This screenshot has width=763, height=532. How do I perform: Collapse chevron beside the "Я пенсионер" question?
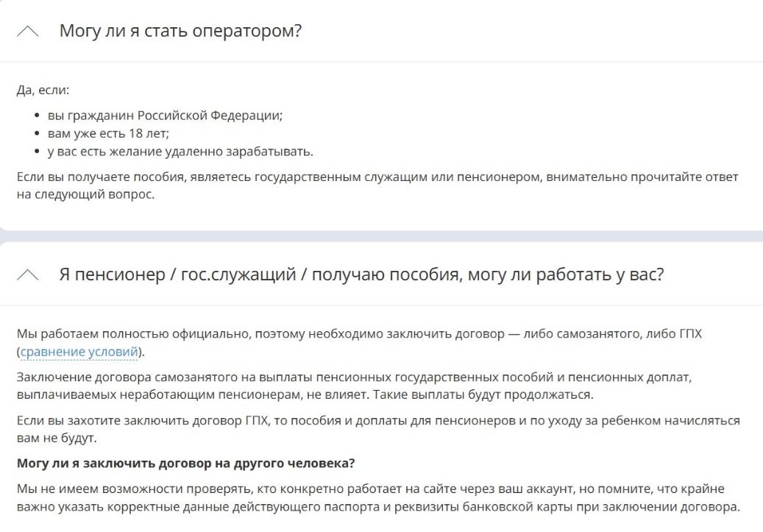(27, 275)
